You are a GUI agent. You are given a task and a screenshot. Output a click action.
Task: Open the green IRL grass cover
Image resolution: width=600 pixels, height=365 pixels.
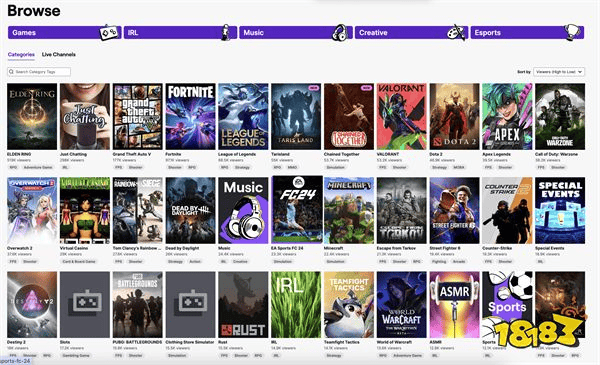[296, 305]
